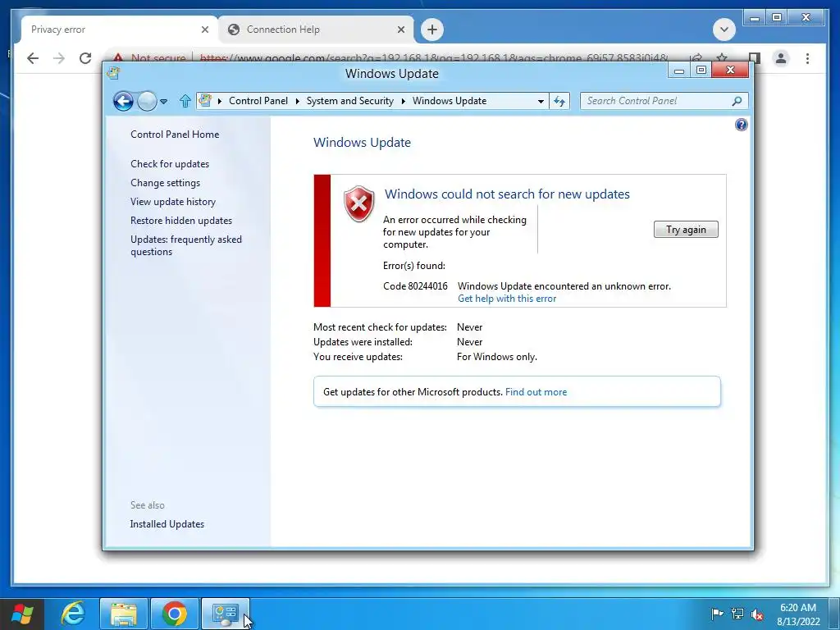Click the Forward arrow in Windows Update window
The height and width of the screenshot is (630, 840).
click(147, 101)
